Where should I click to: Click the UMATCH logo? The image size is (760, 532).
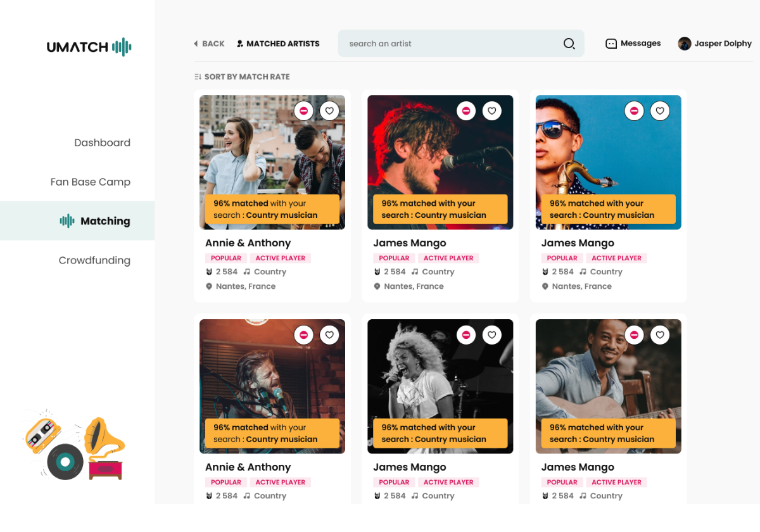click(89, 47)
